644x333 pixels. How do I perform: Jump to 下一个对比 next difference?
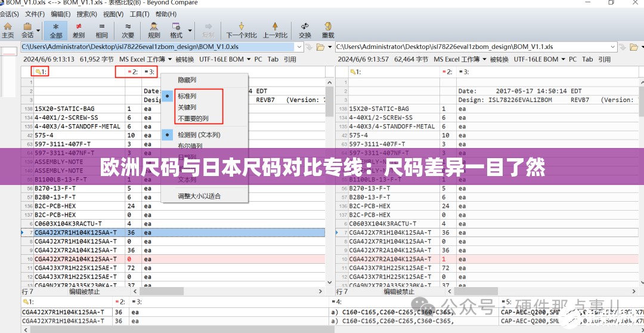[241, 30]
